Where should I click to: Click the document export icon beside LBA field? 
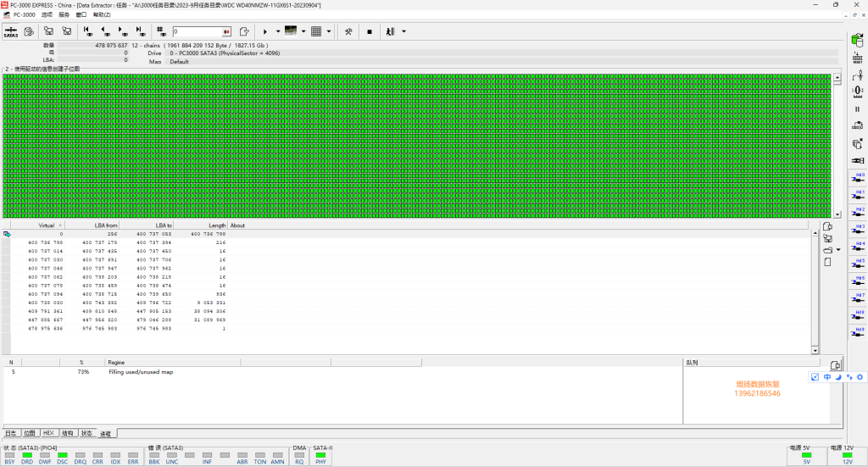point(244,31)
